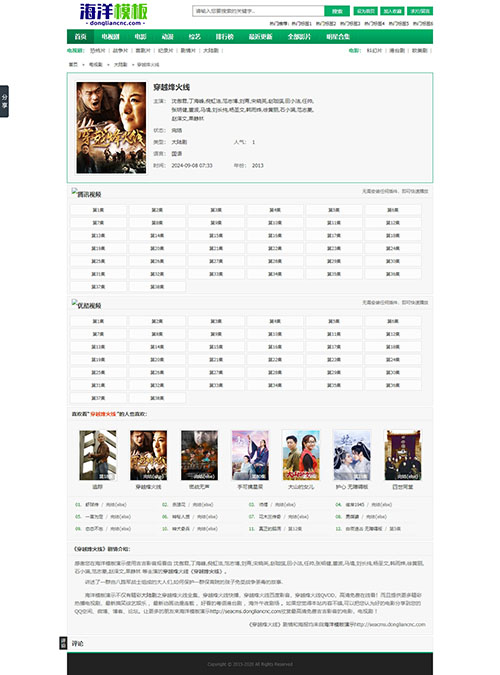Viewport: 500px width, 675px height.
Task: Open the 大山的女儿 recommended poster
Action: pyautogui.click(x=301, y=455)
